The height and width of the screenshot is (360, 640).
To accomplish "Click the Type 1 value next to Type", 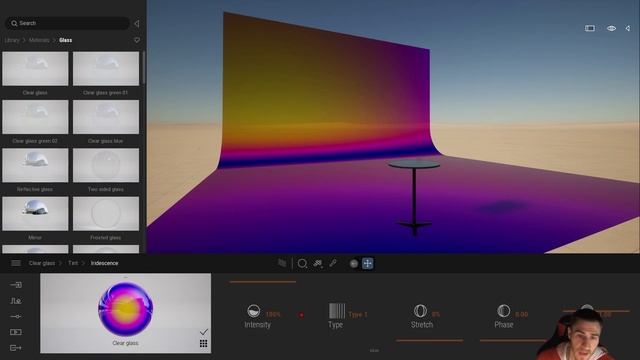I will click(358, 315).
